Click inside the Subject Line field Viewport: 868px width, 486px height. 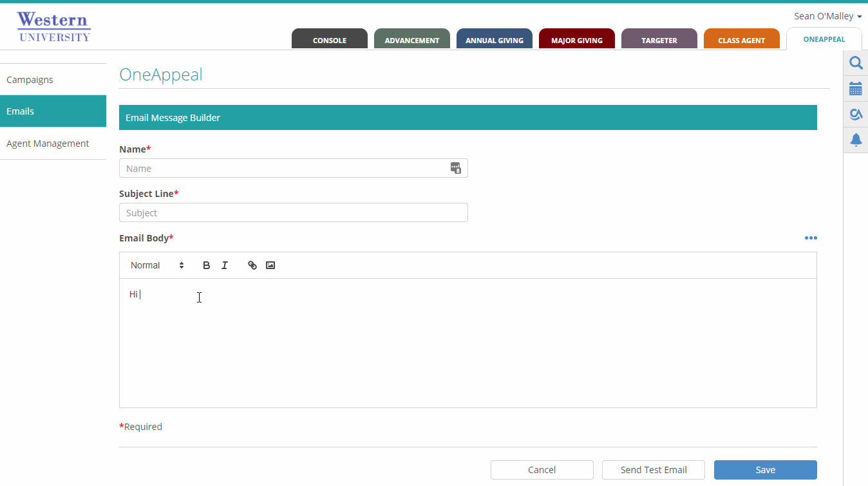[293, 212]
